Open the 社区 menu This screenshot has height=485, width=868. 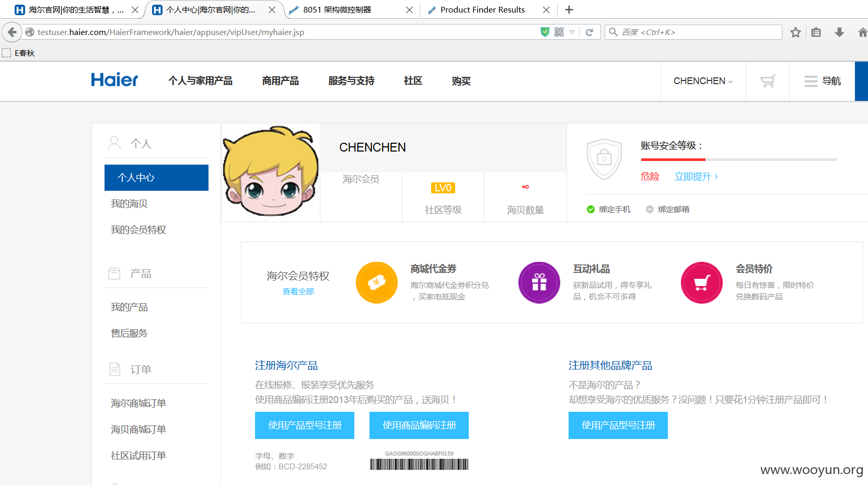tap(413, 81)
